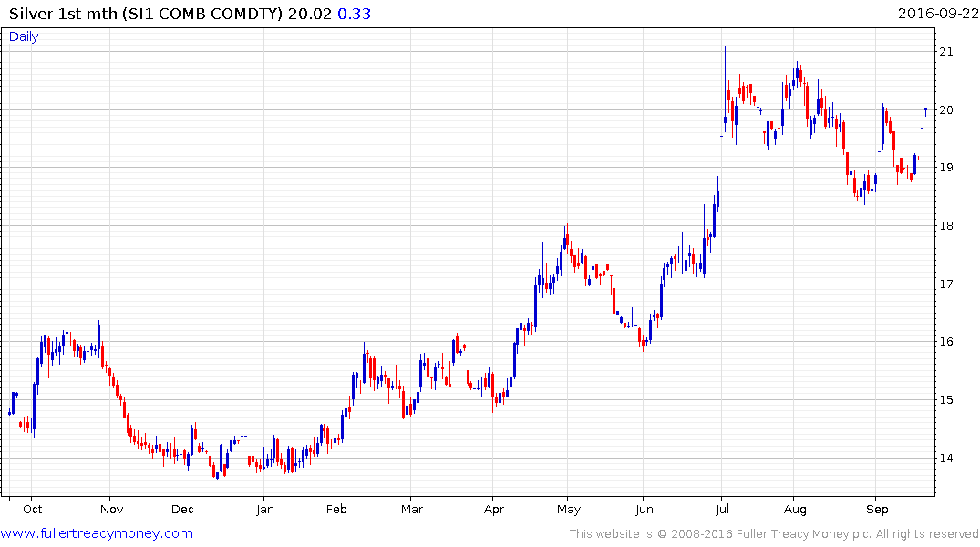The image size is (980, 547).
Task: Select the blue change value 0.33
Action: [355, 14]
